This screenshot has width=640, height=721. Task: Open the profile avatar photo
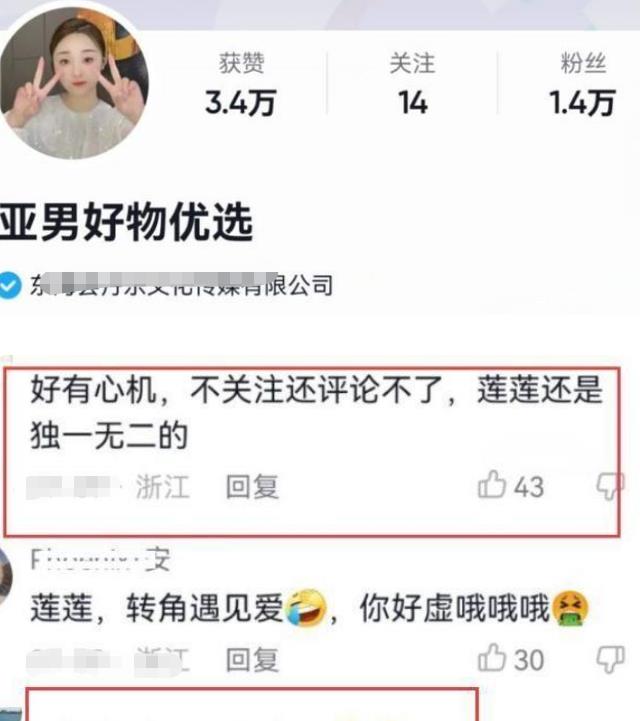[x=74, y=83]
